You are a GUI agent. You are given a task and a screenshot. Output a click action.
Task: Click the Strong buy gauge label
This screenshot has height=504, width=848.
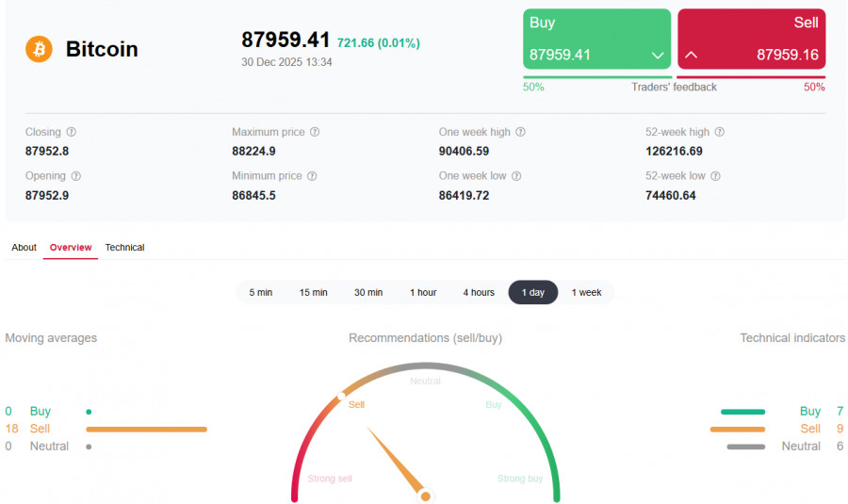520,479
